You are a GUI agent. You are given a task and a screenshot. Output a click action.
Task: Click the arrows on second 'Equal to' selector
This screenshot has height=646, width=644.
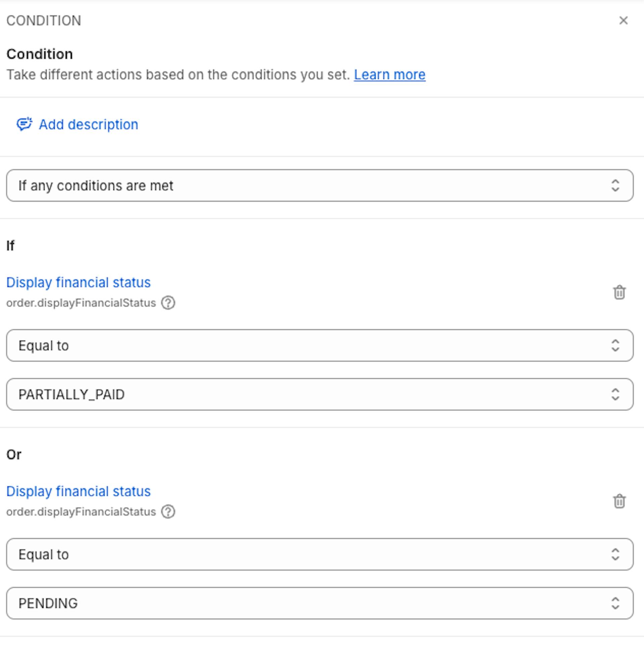(x=615, y=554)
